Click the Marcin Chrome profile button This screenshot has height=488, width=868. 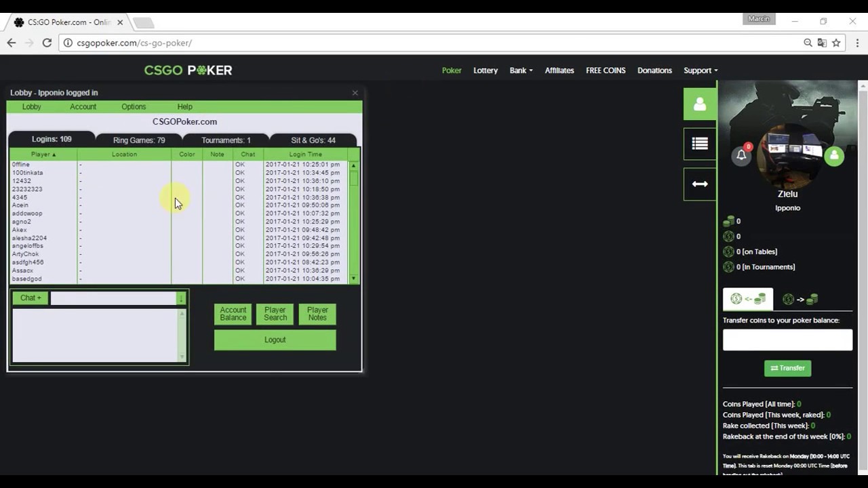tap(759, 19)
